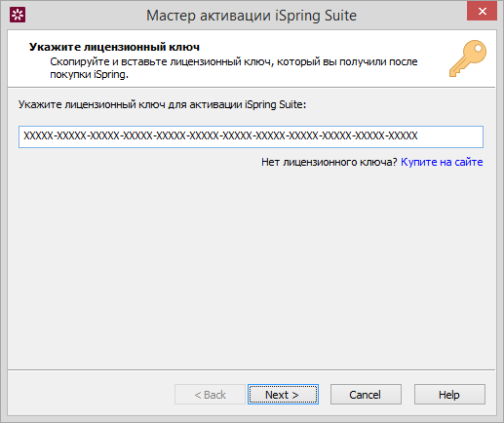Click the iSpring logo icon in title bar
Image resolution: width=504 pixels, height=423 pixels.
18,15
